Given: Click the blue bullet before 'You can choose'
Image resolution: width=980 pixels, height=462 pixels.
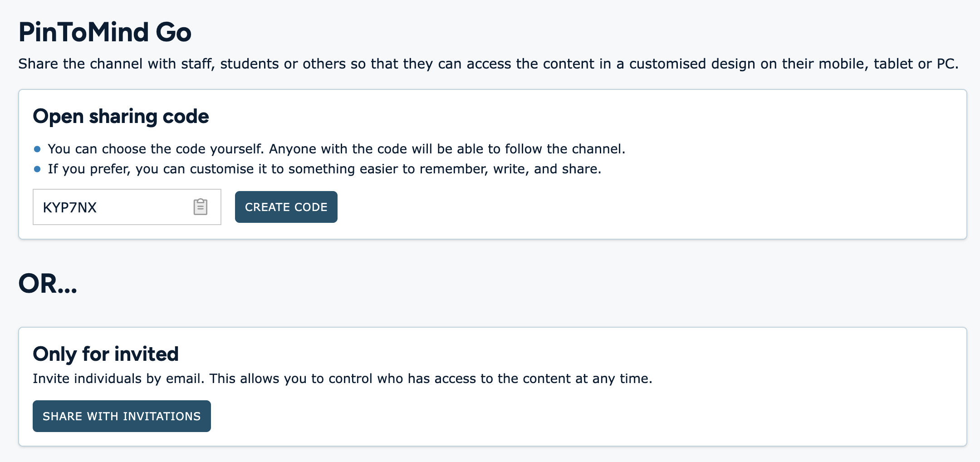Looking at the screenshot, I should tap(37, 149).
